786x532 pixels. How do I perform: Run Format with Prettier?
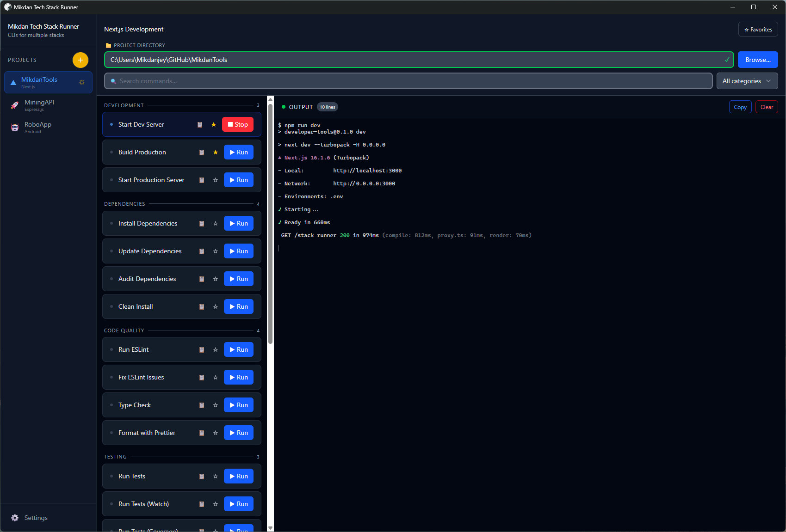coord(239,433)
